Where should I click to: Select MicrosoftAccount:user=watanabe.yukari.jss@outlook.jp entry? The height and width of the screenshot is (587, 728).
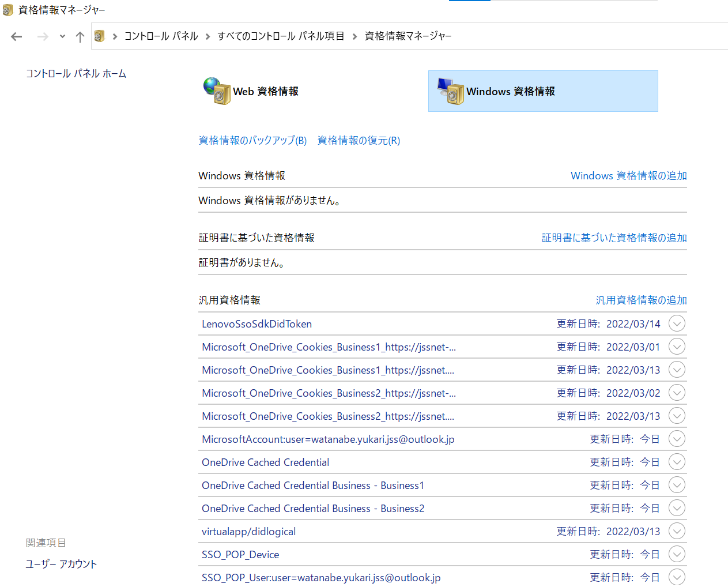328,439
